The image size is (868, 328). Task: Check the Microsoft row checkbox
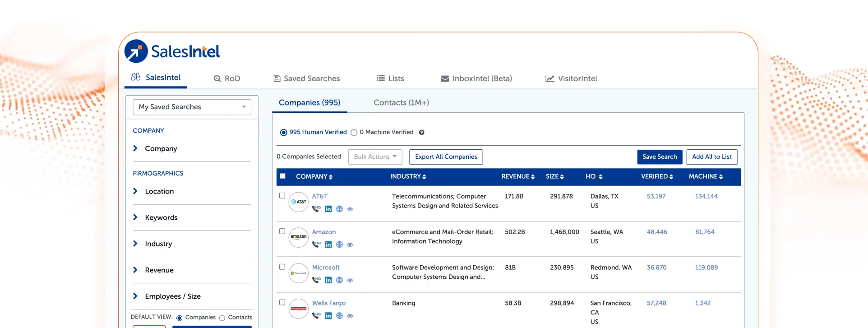point(282,267)
